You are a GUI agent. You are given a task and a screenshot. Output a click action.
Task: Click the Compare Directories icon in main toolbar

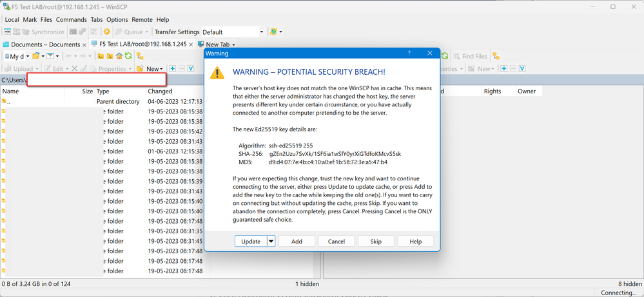tap(7, 32)
